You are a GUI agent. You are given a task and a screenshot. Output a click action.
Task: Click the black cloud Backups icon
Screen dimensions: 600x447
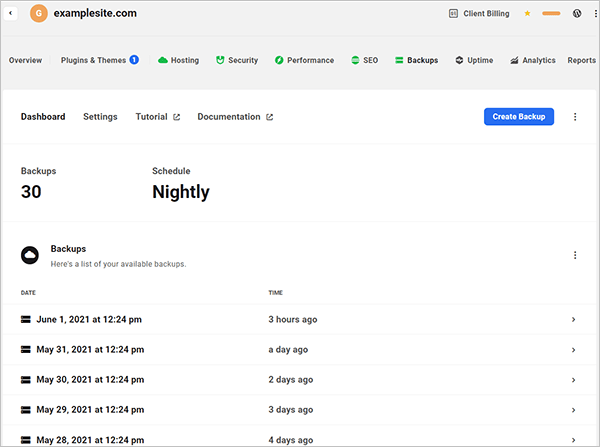pyautogui.click(x=30, y=255)
